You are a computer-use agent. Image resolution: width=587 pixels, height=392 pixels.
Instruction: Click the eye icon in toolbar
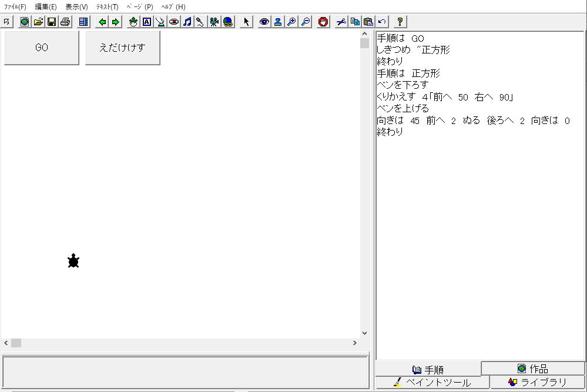coord(264,22)
